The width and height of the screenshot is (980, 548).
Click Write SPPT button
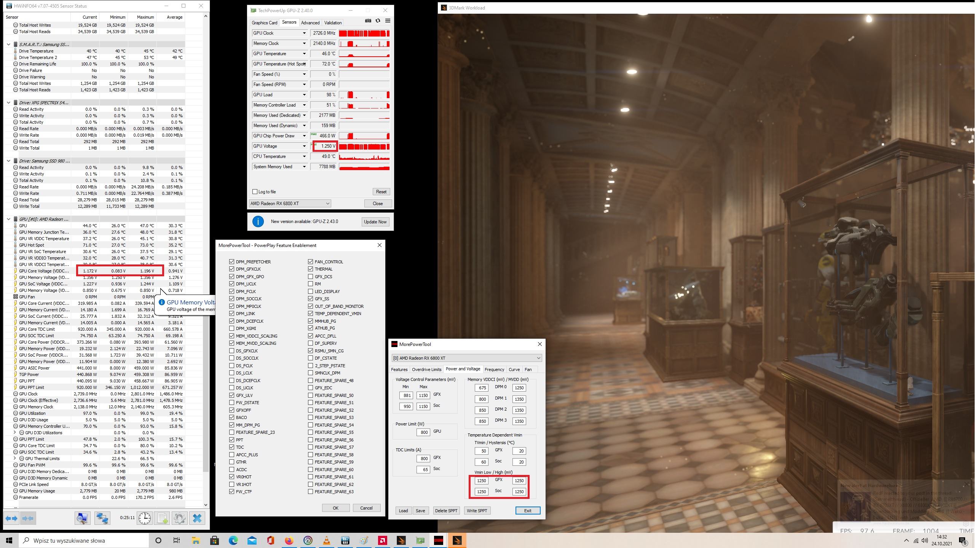[x=477, y=511]
